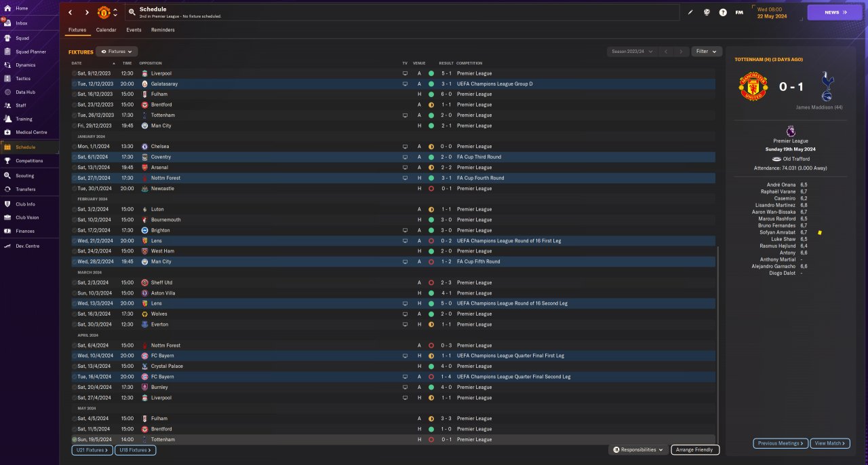Image resolution: width=868 pixels, height=465 pixels.
Task: Switch to the Fixtures tab
Action: click(77, 30)
